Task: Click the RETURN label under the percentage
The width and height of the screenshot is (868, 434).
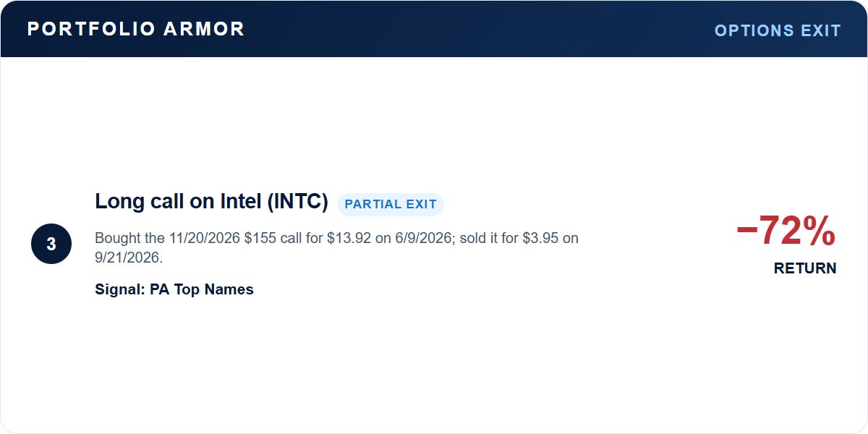Action: (x=805, y=268)
